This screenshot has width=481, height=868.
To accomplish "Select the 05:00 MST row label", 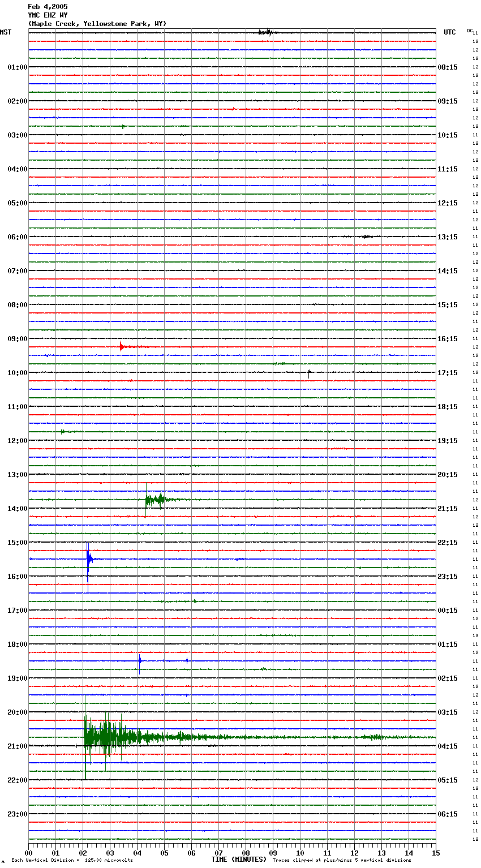I will (x=18, y=203).
